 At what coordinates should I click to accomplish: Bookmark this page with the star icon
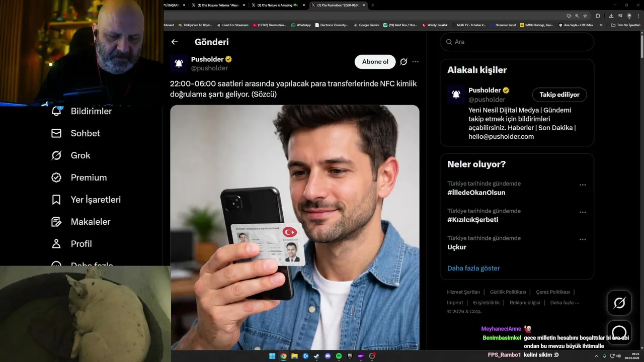585,16
